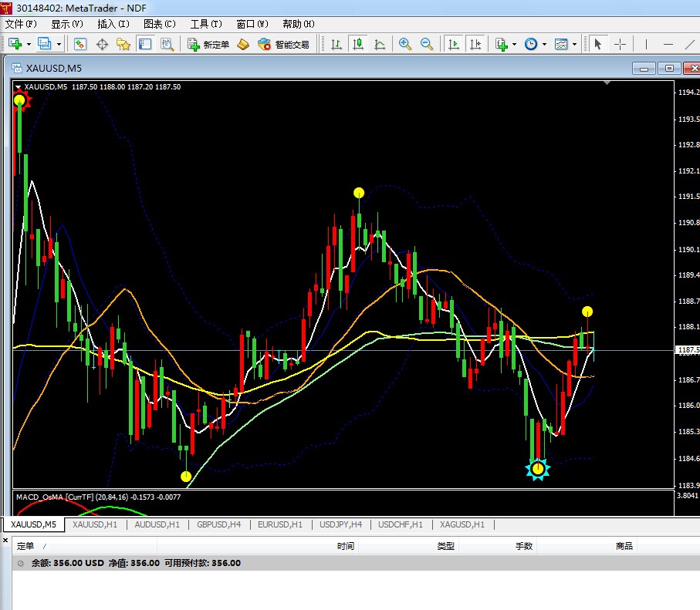
Task: Open the 文件(F) menu
Action: 21,24
